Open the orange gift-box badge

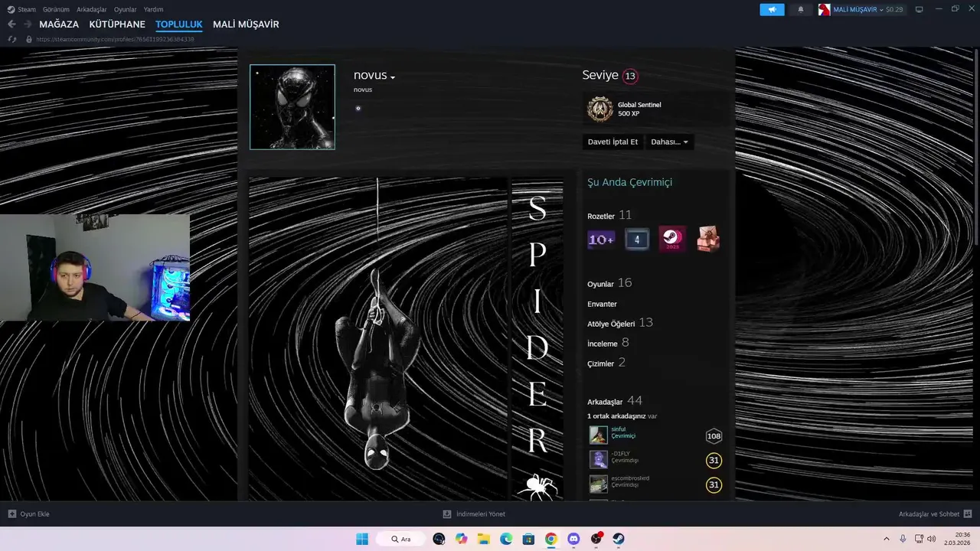coord(708,239)
